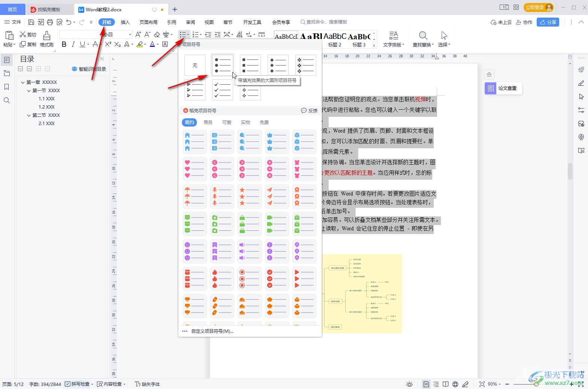
Task: Expand the styles gallery more arrow
Action: pyautogui.click(x=374, y=45)
